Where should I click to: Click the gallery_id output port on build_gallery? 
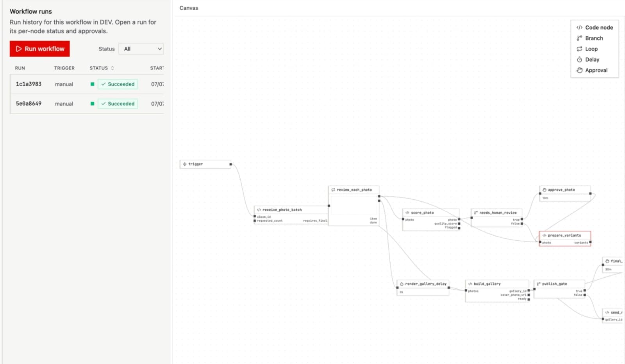tap(529, 291)
